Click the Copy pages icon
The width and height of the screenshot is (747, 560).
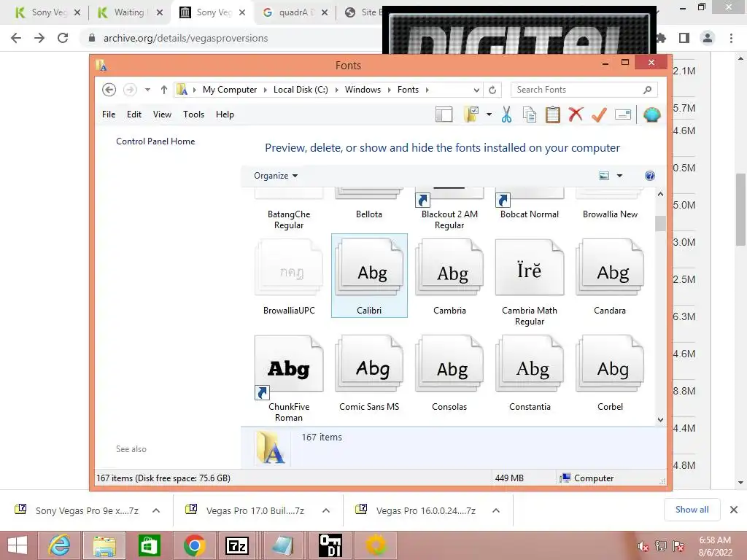point(530,114)
